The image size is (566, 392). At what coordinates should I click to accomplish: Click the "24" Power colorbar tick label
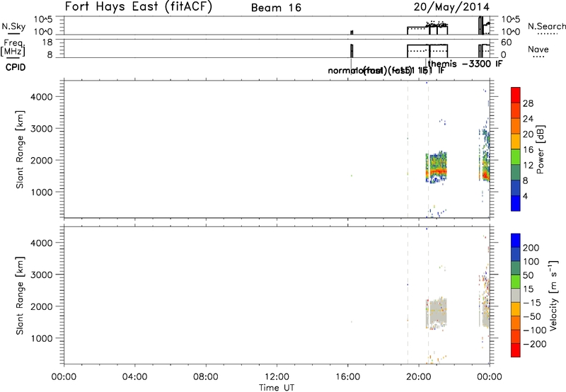528,119
